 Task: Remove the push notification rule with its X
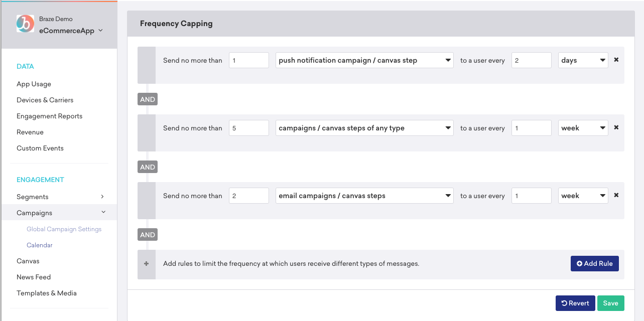click(x=616, y=60)
